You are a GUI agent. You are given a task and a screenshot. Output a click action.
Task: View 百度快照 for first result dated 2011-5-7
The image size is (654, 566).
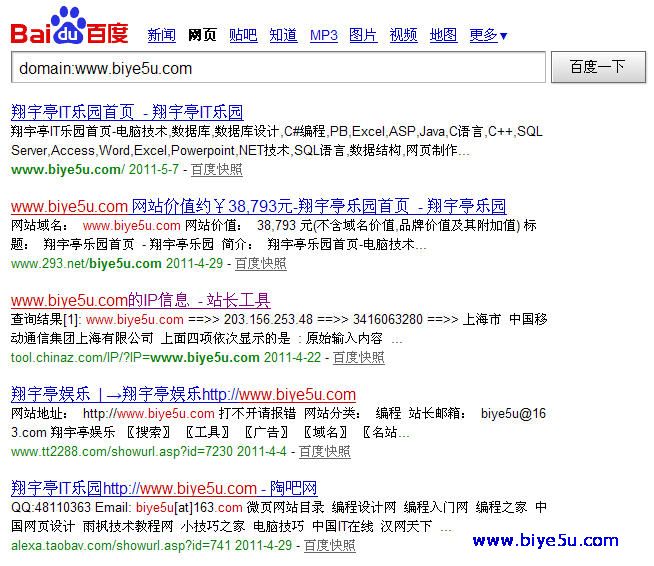[216, 169]
